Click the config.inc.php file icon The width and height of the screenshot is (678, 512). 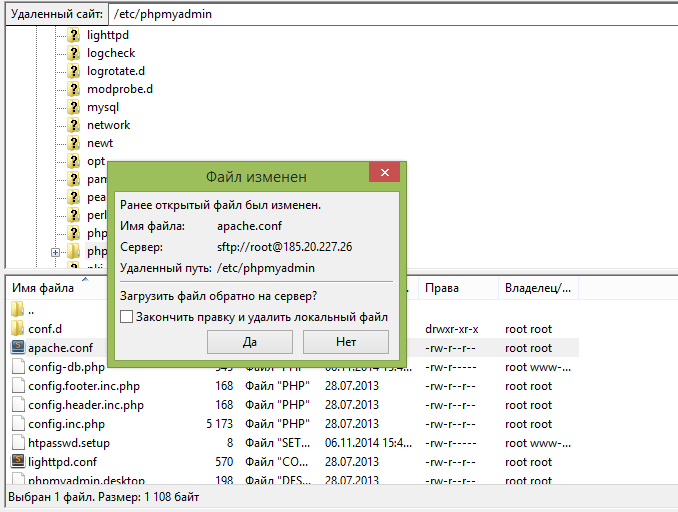pyautogui.click(x=18, y=424)
